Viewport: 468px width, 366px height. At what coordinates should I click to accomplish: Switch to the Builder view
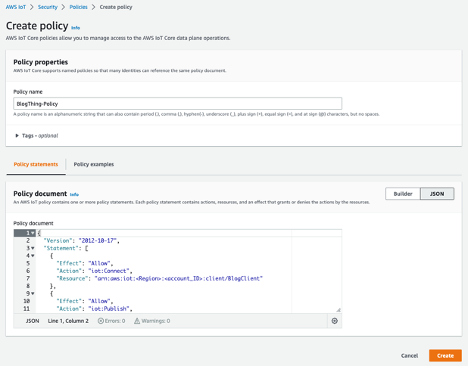tap(403, 194)
